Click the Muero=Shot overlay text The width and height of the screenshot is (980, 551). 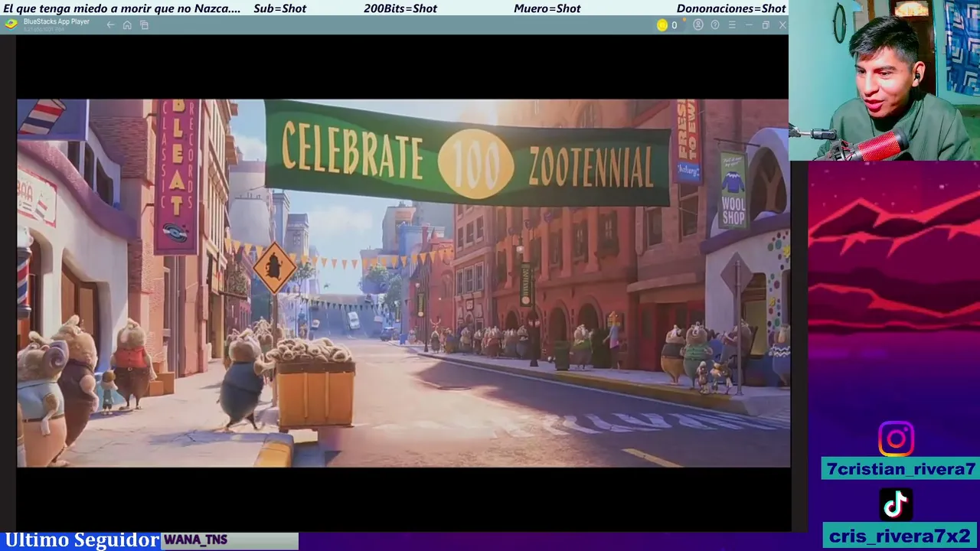547,8
